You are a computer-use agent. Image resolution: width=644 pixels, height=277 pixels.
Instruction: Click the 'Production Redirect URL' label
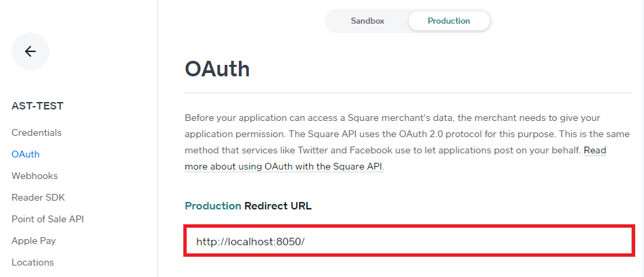coord(248,205)
